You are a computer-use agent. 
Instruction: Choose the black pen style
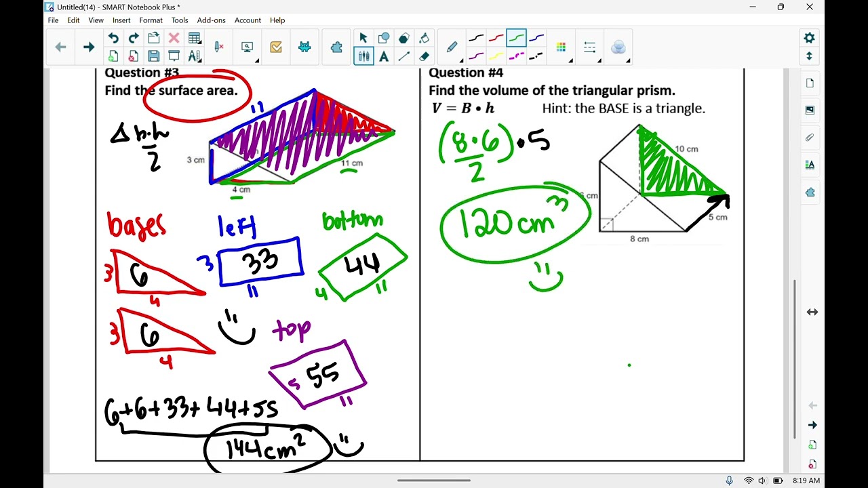[477, 38]
